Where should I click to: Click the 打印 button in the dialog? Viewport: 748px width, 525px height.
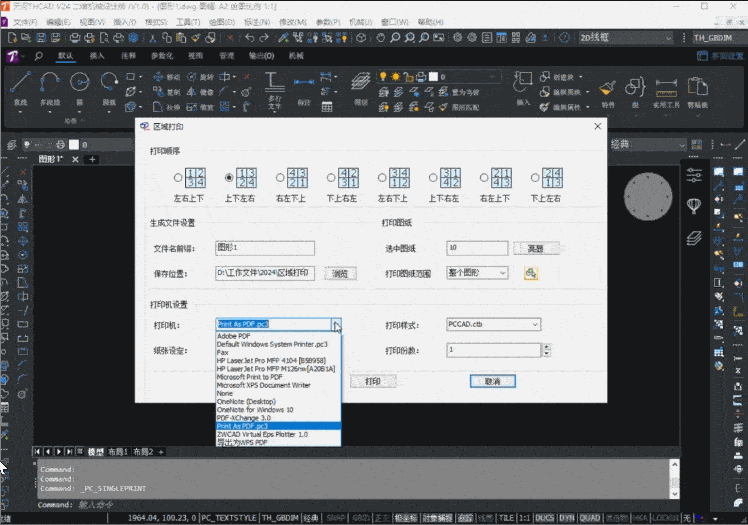[x=373, y=381]
